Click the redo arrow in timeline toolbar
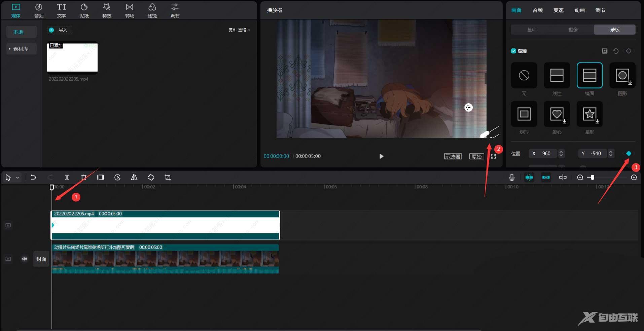The image size is (644, 331). coord(50,177)
